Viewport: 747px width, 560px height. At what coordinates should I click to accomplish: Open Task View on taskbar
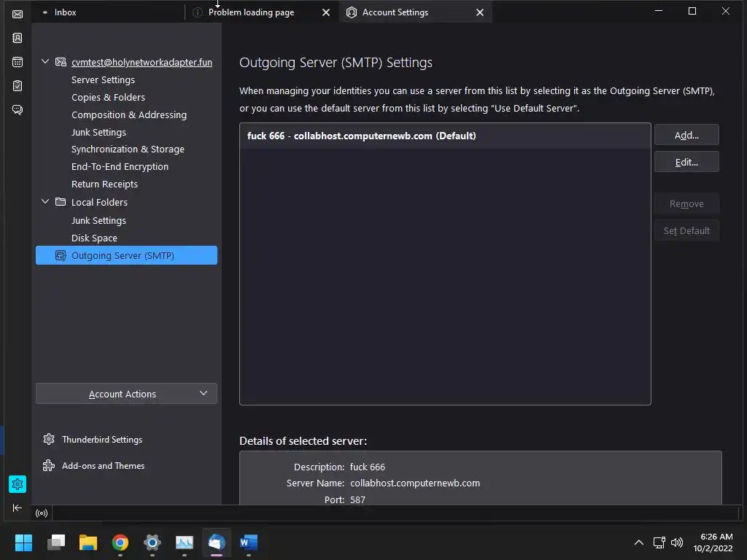click(56, 542)
